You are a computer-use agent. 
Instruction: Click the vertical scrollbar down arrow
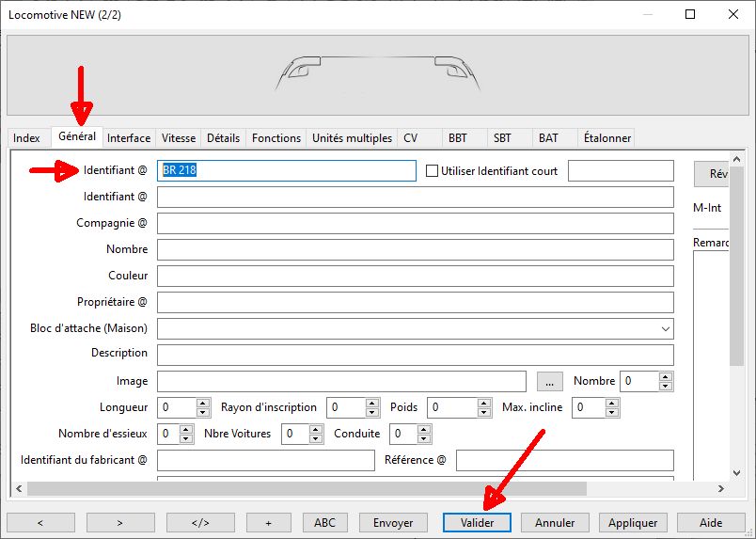(736, 473)
